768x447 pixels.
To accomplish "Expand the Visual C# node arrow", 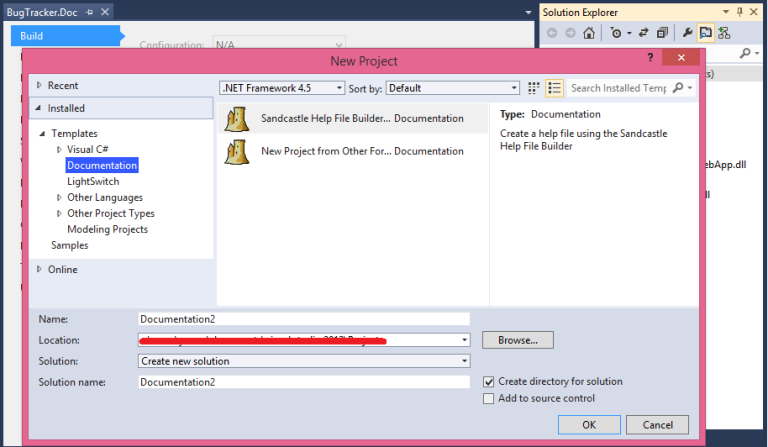I will (59, 149).
